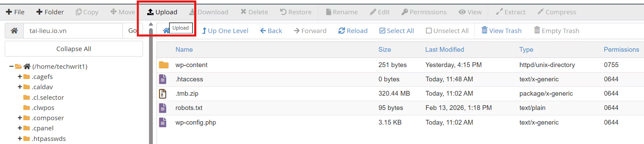
Task: Sort files by Name column header
Action: point(184,50)
